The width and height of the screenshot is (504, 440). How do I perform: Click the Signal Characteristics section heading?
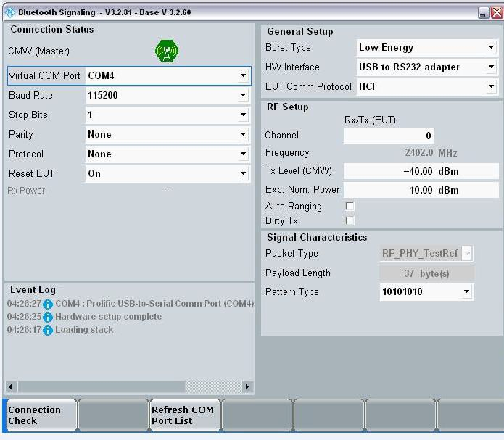pos(317,238)
